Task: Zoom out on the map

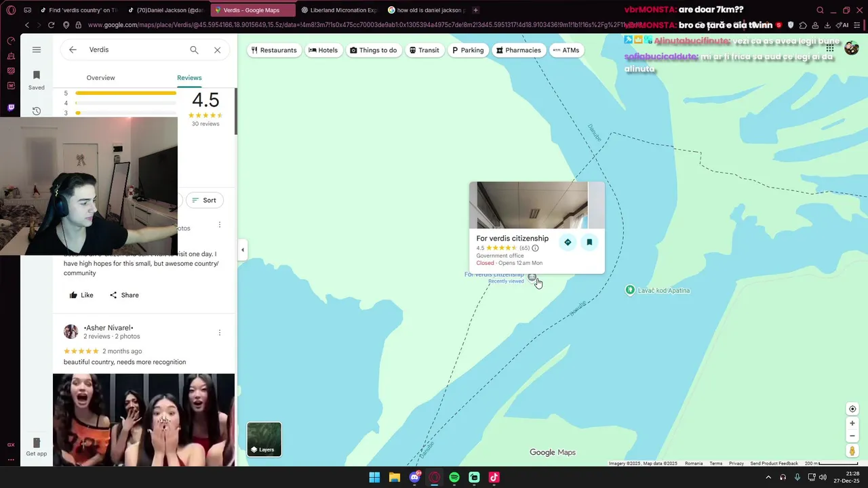Action: [852, 436]
